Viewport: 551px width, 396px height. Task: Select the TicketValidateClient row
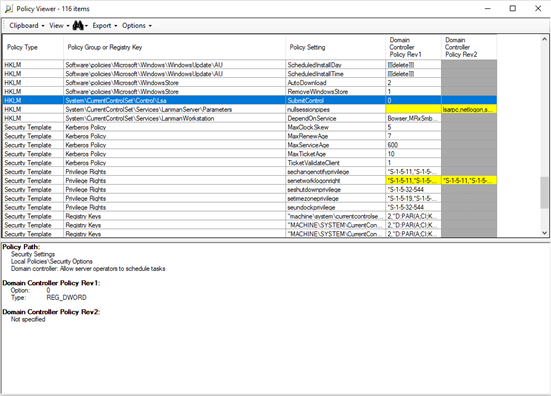point(249,163)
